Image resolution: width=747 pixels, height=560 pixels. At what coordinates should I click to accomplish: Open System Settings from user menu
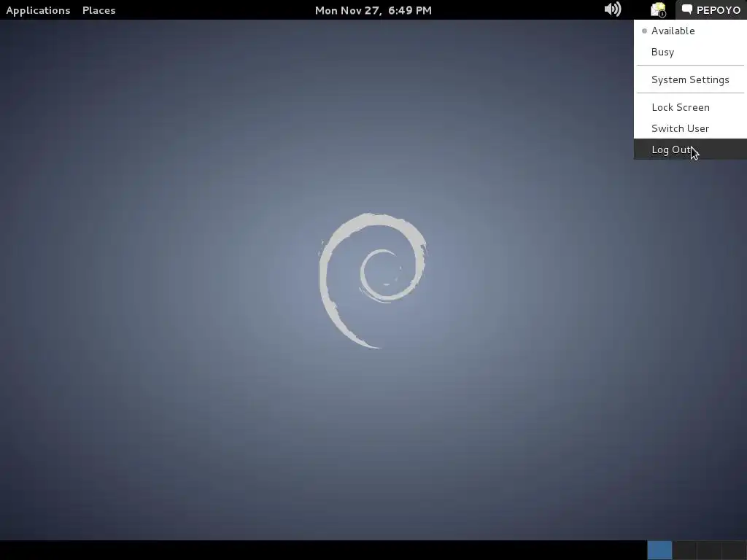coord(690,79)
